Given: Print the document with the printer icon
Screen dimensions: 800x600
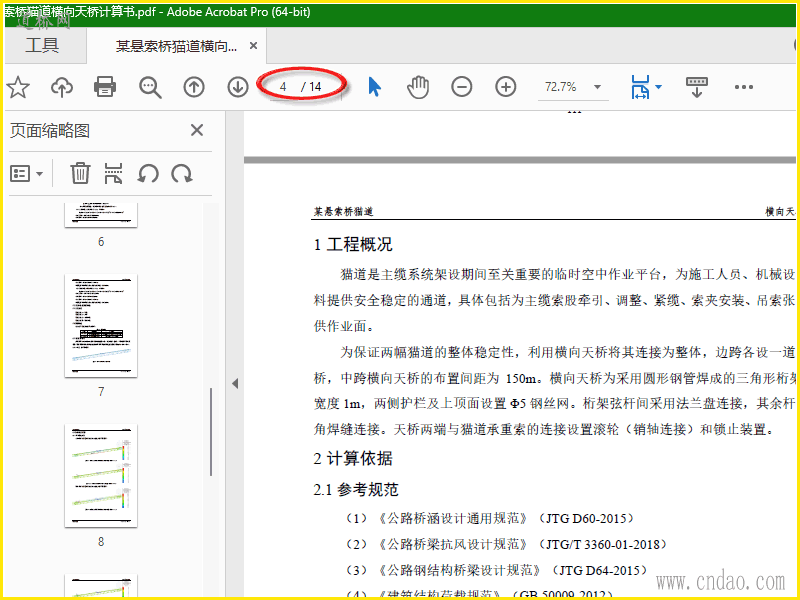Looking at the screenshot, I should click(105, 87).
